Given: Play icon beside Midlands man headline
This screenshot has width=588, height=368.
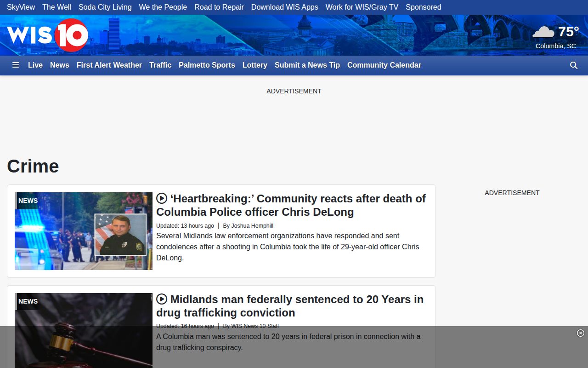Looking at the screenshot, I should click(162, 299).
